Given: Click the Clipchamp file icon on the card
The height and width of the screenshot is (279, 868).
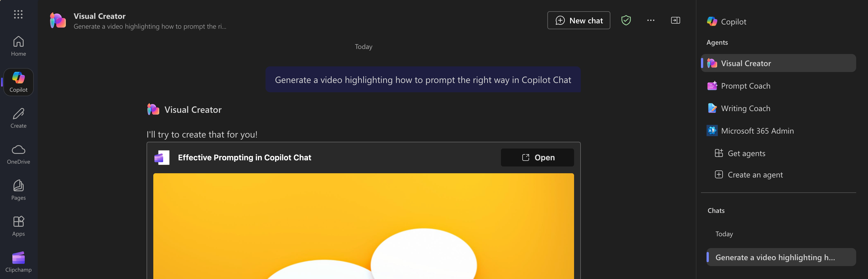Looking at the screenshot, I should click(x=162, y=157).
